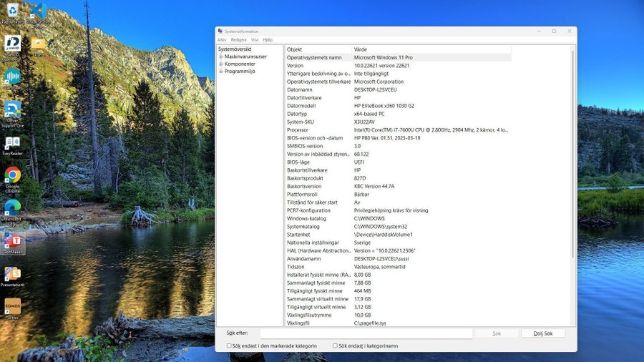Select the Intel Core i7-7600U processor value
The width and height of the screenshot is (644, 362).
pyautogui.click(x=431, y=130)
